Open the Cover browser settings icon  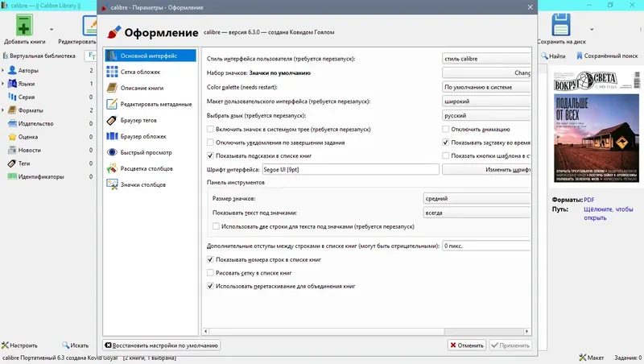[x=112, y=136]
